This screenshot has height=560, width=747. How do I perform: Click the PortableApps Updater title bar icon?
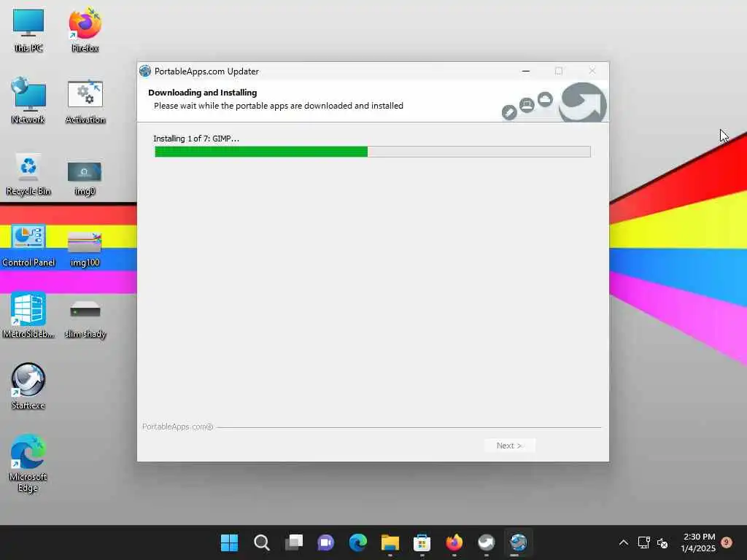point(145,71)
